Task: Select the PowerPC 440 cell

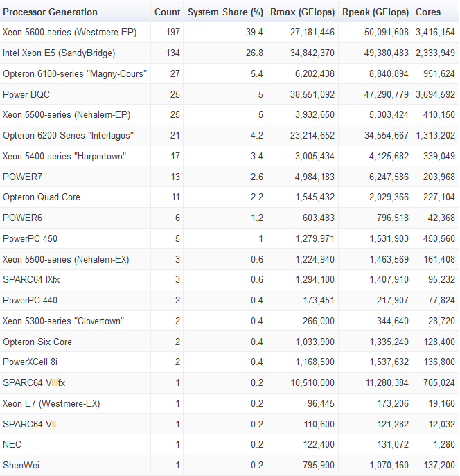Action: click(x=30, y=300)
